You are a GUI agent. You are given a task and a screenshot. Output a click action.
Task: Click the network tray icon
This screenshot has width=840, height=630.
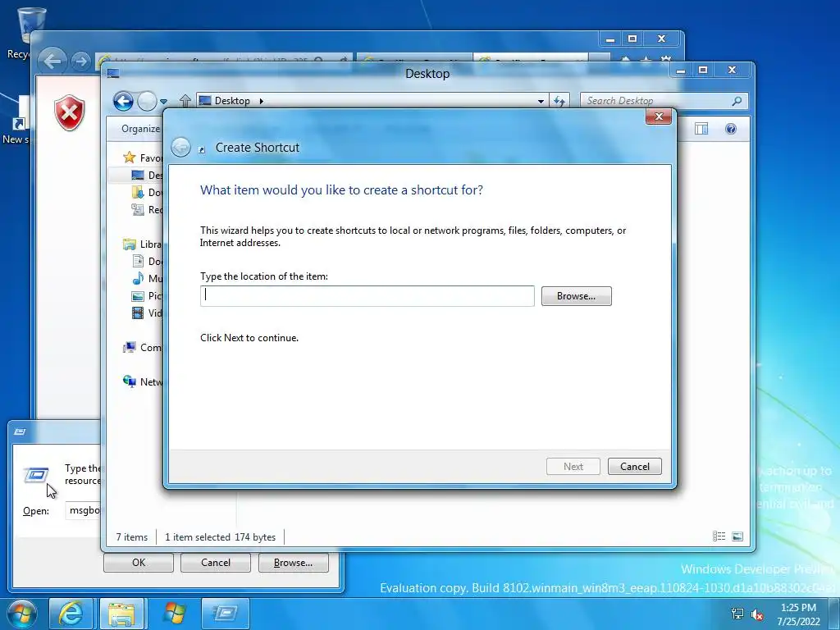(x=737, y=614)
